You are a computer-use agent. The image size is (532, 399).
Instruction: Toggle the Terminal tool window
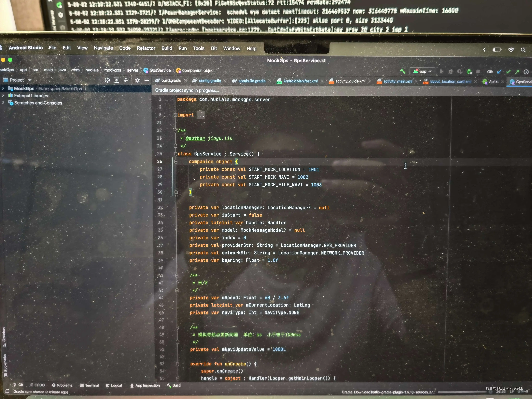[x=89, y=385]
